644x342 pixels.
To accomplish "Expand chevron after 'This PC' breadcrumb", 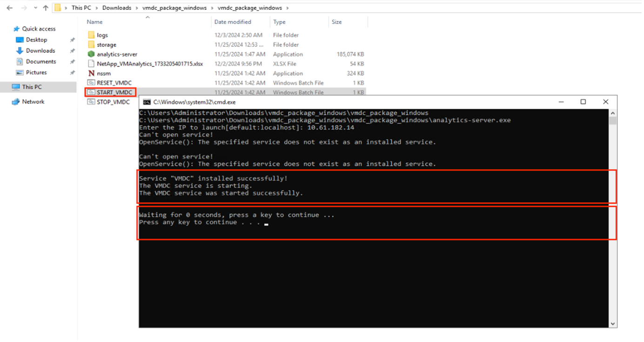I will point(97,8).
